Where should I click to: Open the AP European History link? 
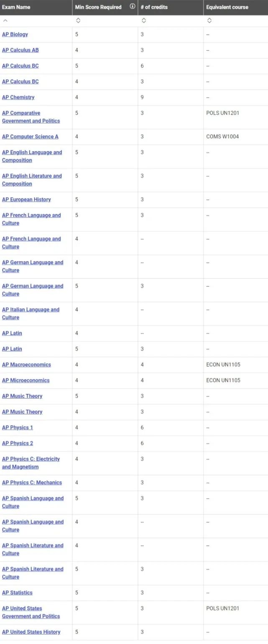coord(26,200)
